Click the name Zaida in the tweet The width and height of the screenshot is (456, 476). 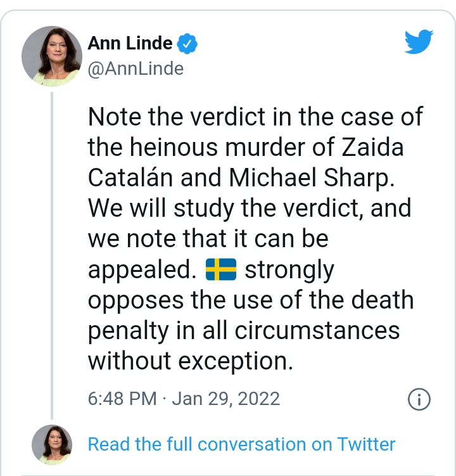click(372, 148)
